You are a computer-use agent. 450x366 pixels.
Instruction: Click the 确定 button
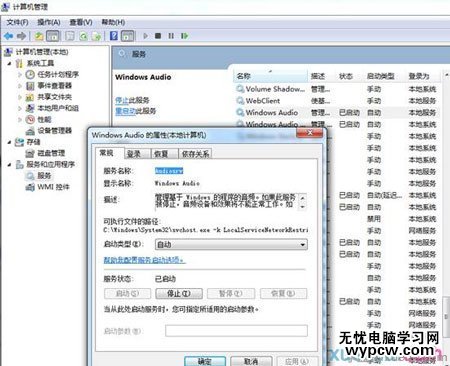click(x=205, y=361)
